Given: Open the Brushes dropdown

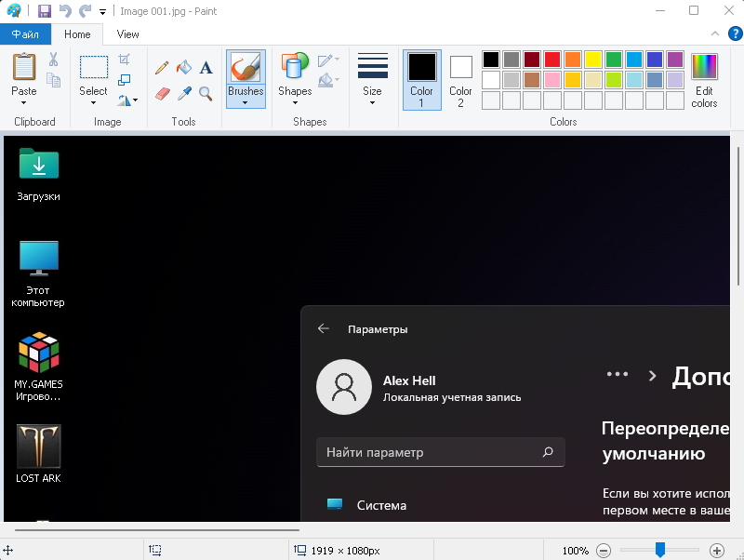Looking at the screenshot, I should coord(246,102).
